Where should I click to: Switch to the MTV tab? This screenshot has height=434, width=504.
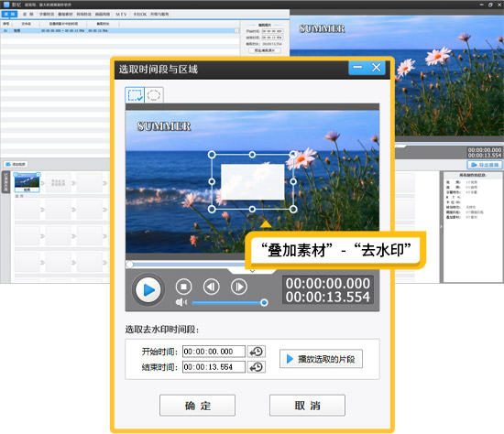click(121, 14)
